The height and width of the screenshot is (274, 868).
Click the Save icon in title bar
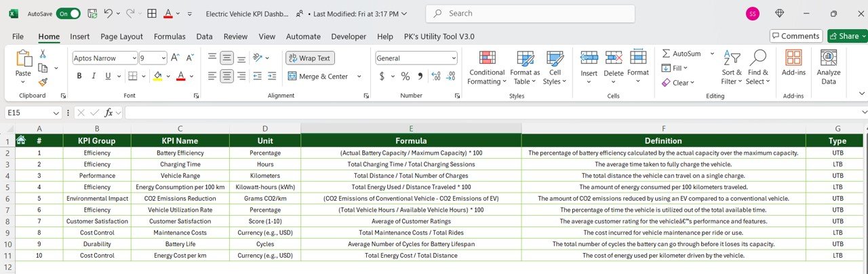click(92, 14)
